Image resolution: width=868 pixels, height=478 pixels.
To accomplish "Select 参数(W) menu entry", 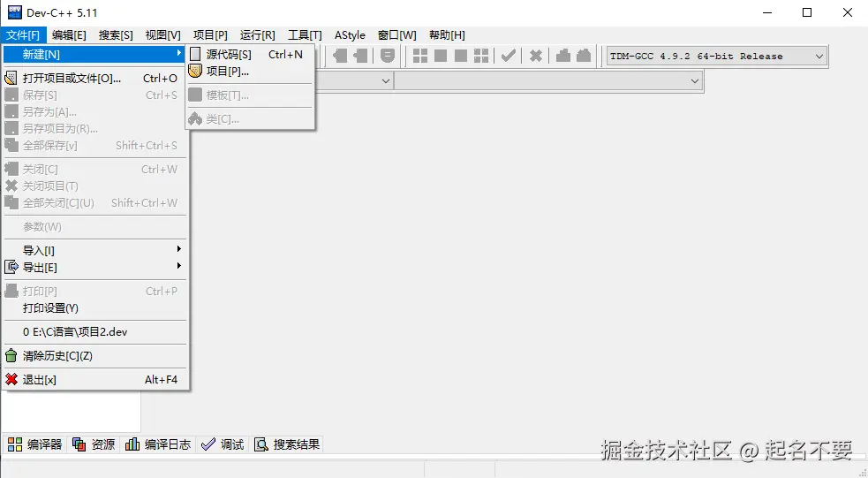I will pyautogui.click(x=95, y=226).
